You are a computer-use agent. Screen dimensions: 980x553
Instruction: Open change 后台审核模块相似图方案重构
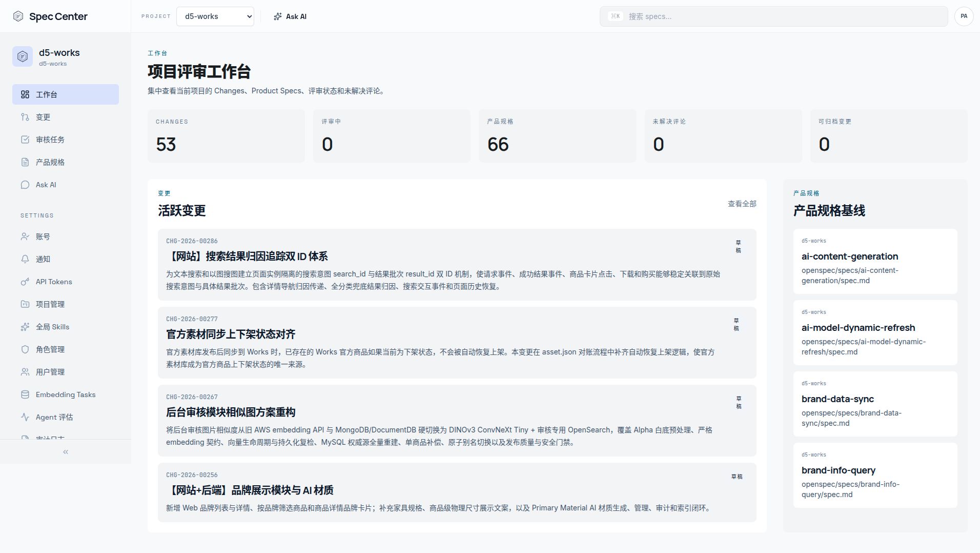click(x=457, y=421)
